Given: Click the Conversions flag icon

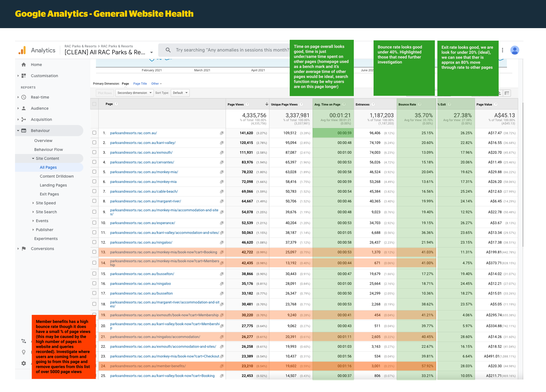Looking at the screenshot, I should (x=24, y=249).
